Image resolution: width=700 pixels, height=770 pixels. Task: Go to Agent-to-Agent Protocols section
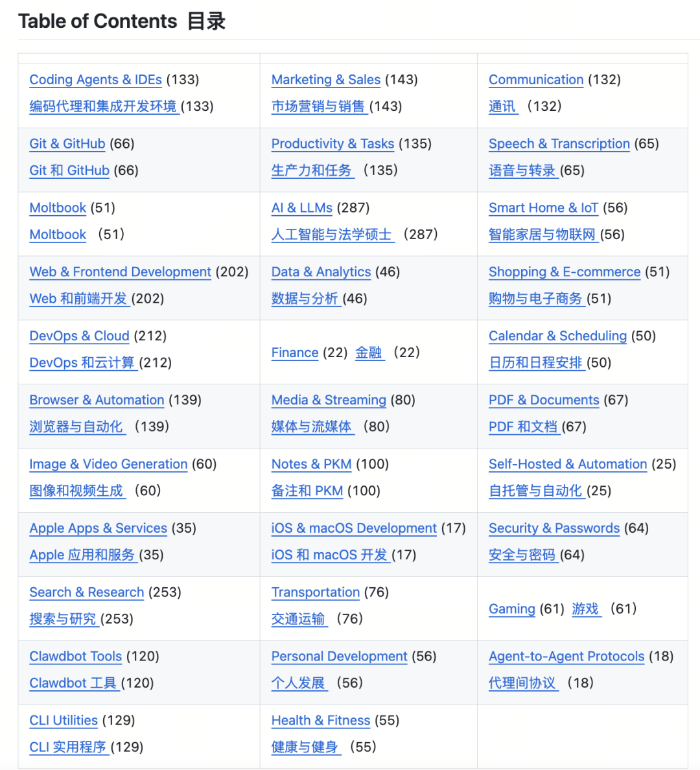pyautogui.click(x=566, y=656)
